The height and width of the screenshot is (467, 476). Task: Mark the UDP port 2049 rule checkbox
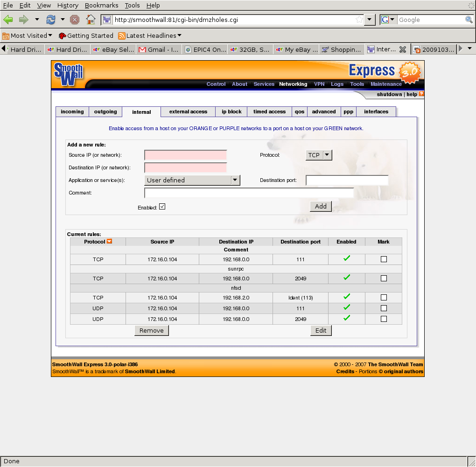click(384, 319)
